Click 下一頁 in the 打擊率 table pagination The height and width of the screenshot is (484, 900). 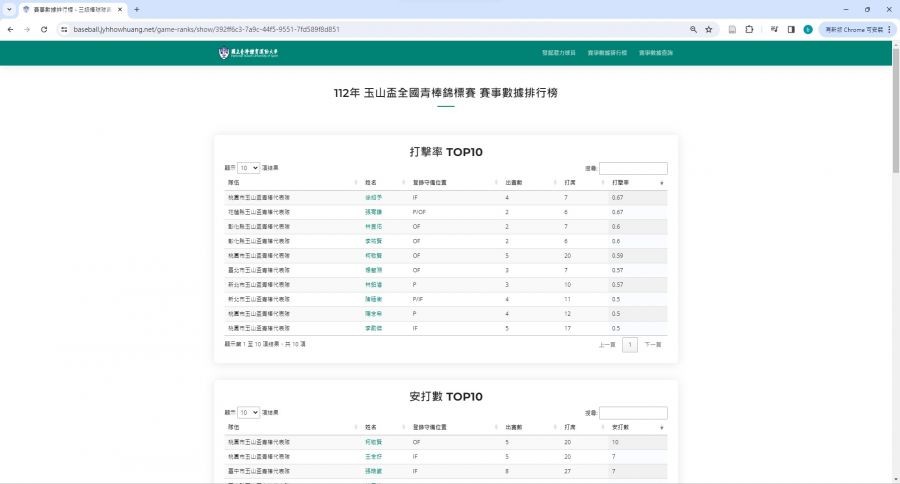tap(653, 344)
